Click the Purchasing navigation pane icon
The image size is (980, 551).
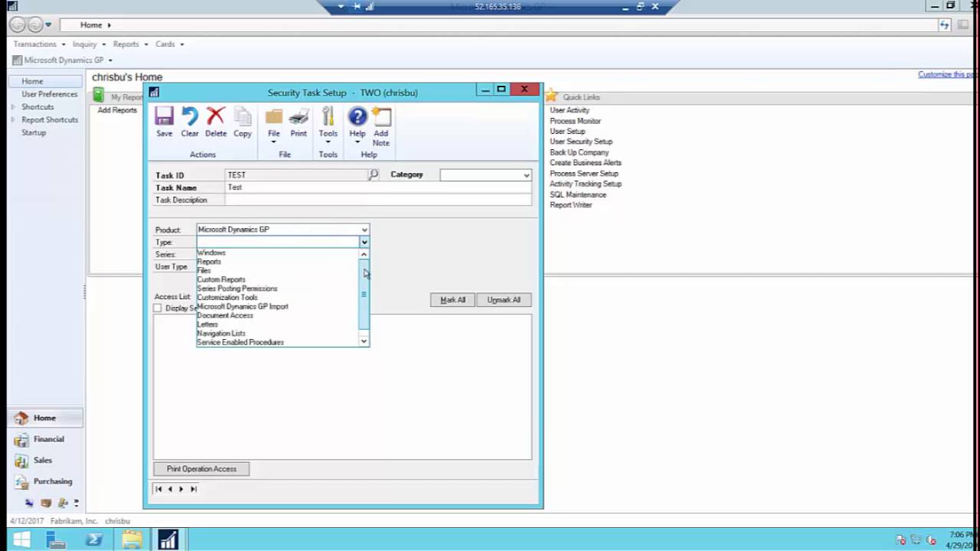(21, 481)
